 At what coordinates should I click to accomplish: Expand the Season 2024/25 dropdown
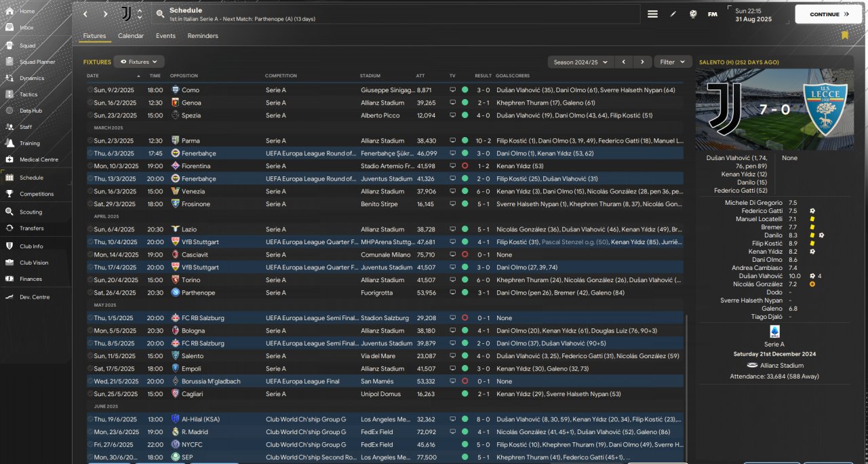point(580,62)
